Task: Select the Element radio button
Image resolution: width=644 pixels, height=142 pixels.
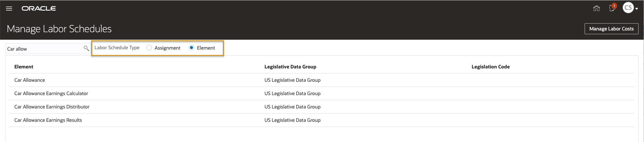Action: [x=191, y=48]
